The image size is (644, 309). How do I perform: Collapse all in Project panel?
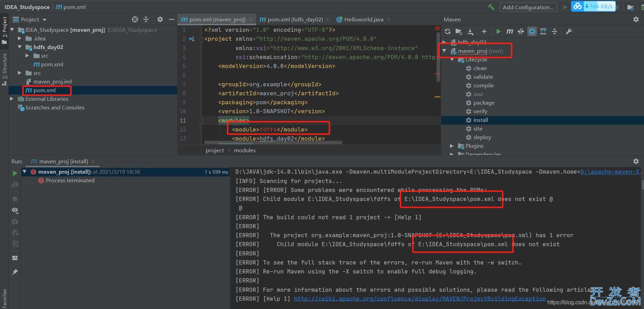(146, 19)
